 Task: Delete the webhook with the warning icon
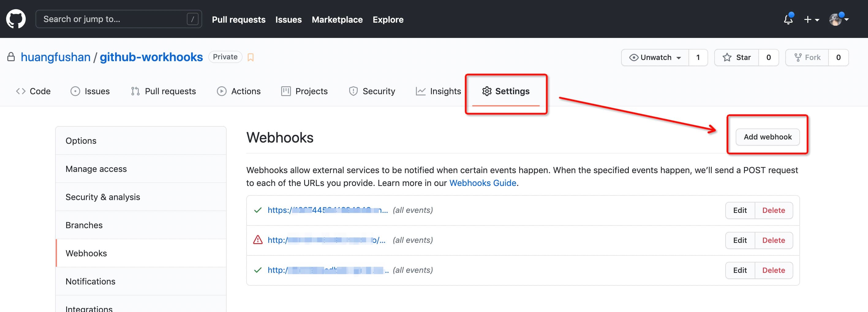tap(774, 240)
